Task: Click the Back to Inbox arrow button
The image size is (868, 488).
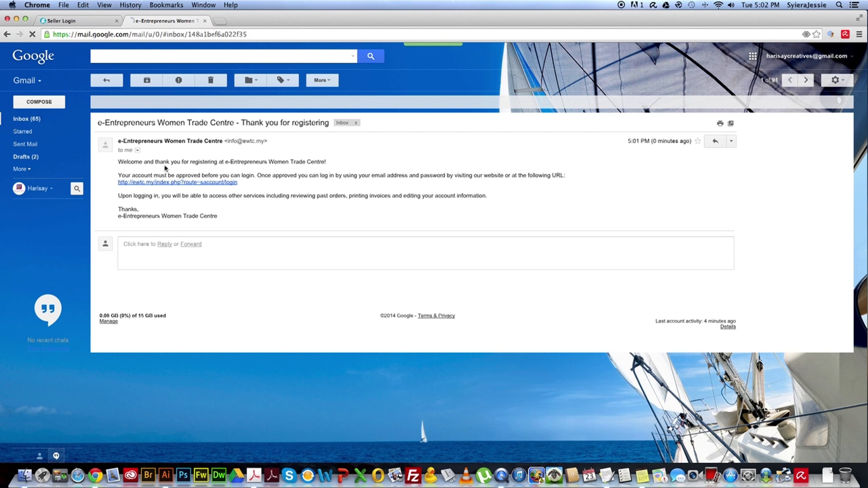Action: click(106, 80)
